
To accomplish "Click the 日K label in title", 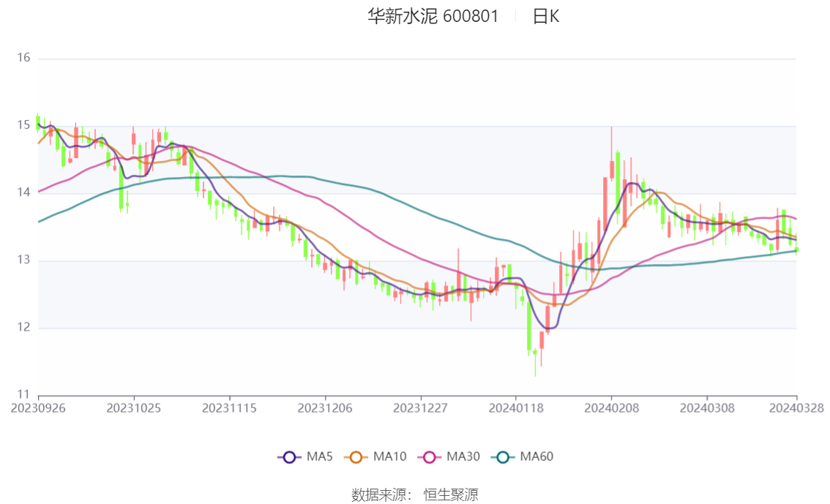I will coord(546,16).
